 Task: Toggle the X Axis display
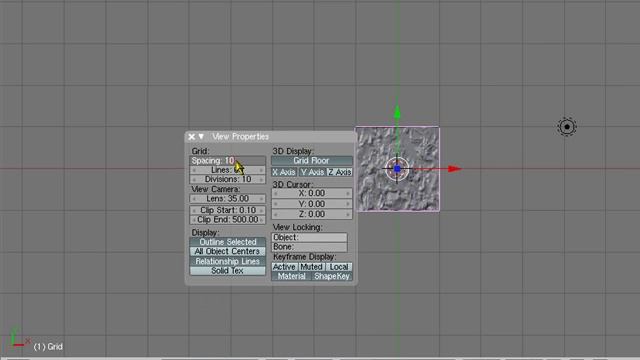coord(284,172)
